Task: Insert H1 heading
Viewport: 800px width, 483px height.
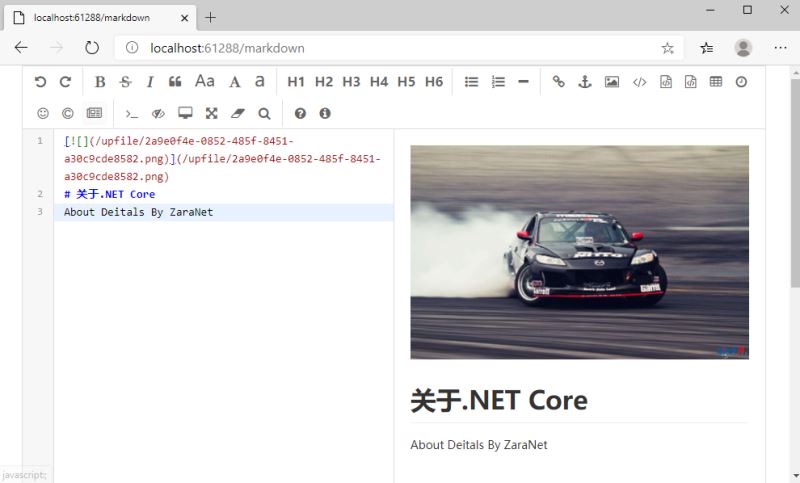Action: pos(296,82)
